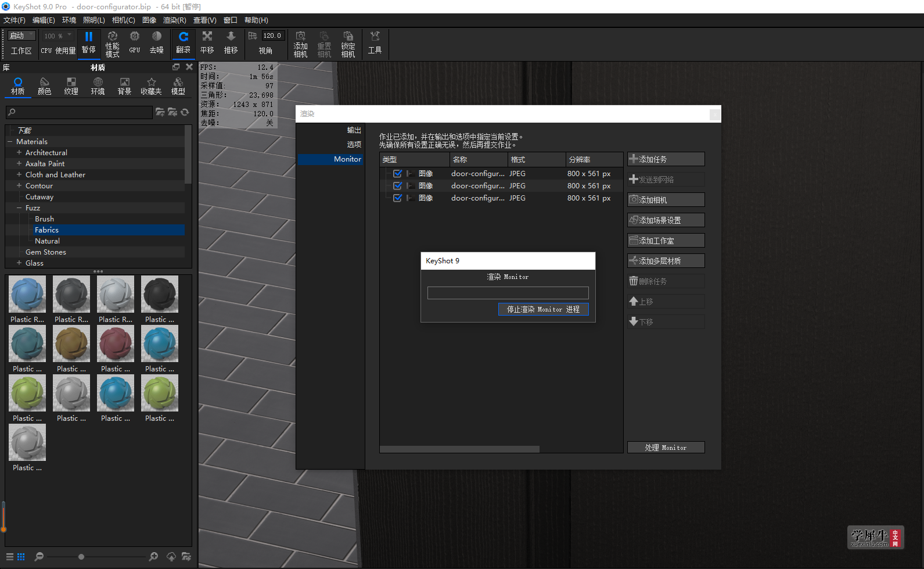Click the add folder icon near search
Screen dimensions: 924x569
(x=160, y=112)
